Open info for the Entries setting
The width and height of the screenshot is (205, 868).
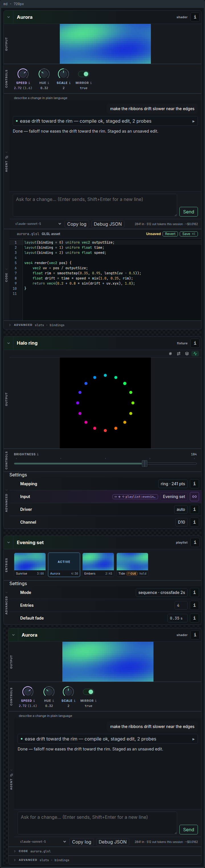click(x=194, y=605)
